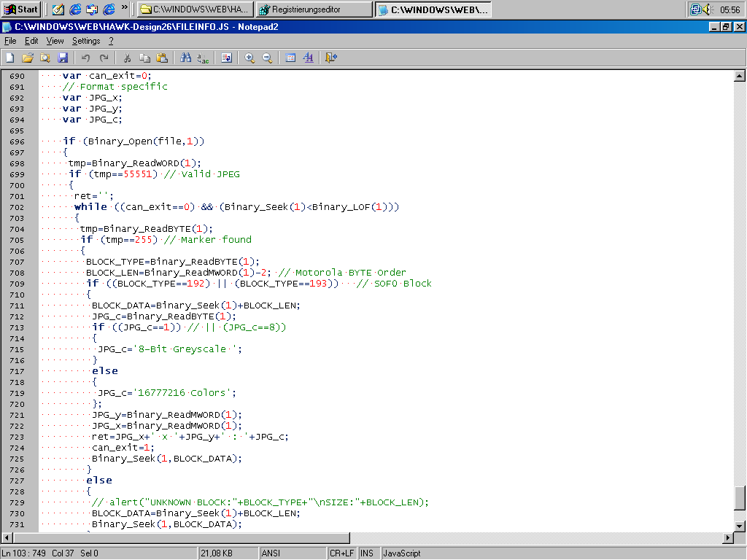Image resolution: width=747 pixels, height=560 pixels.
Task: Open the Settings menu
Action: [86, 41]
